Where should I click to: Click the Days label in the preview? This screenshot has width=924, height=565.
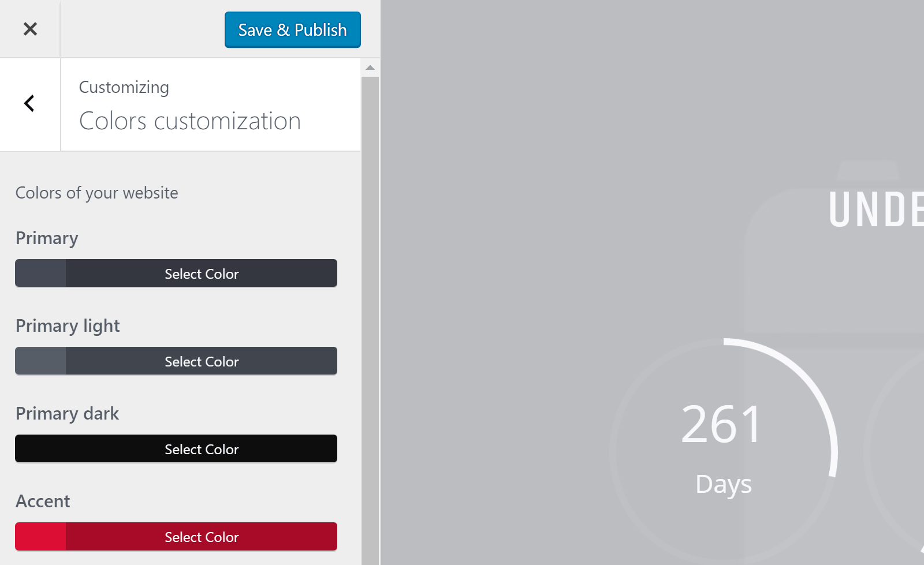coord(724,484)
